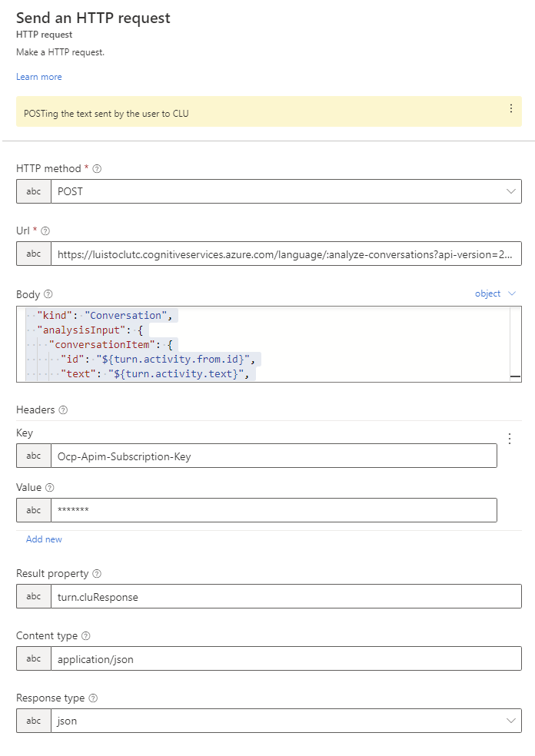Show help tooltip for Result property
Viewport: 535px width, 756px height.
(x=97, y=574)
